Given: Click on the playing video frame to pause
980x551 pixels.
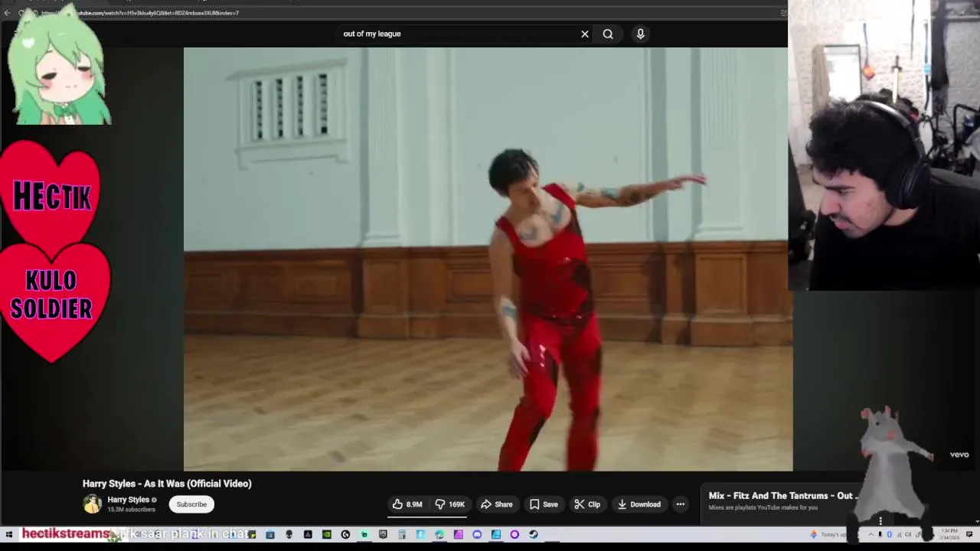Looking at the screenshot, I should [x=488, y=259].
